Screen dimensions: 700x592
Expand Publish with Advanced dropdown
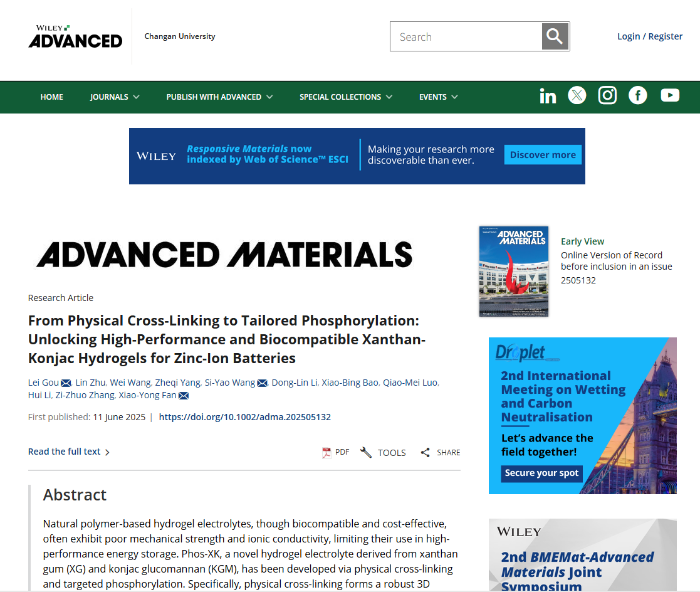tap(219, 97)
